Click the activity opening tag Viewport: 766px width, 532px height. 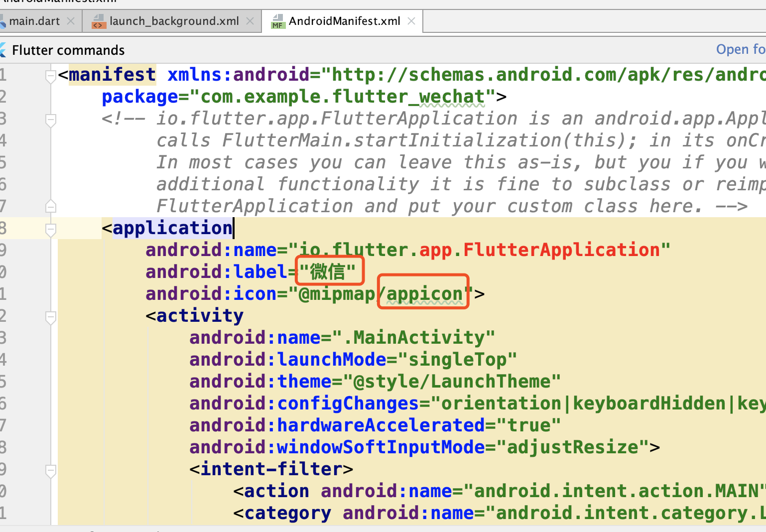pyautogui.click(x=195, y=316)
